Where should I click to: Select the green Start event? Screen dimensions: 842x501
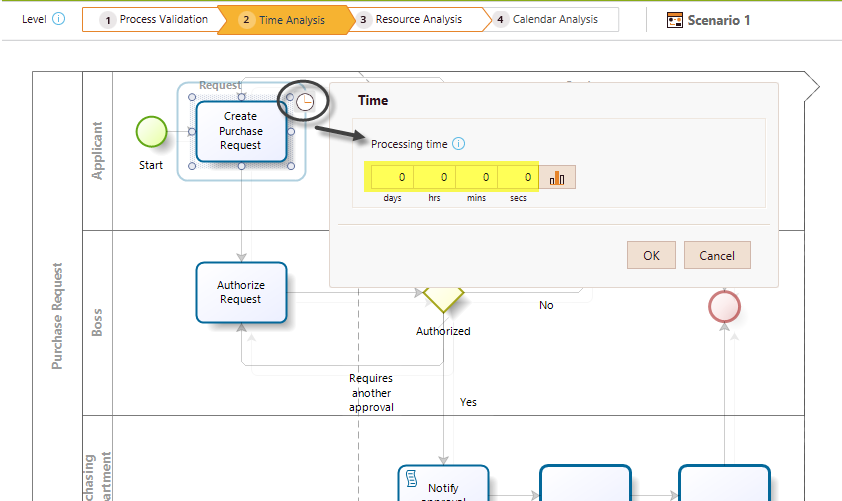click(151, 132)
